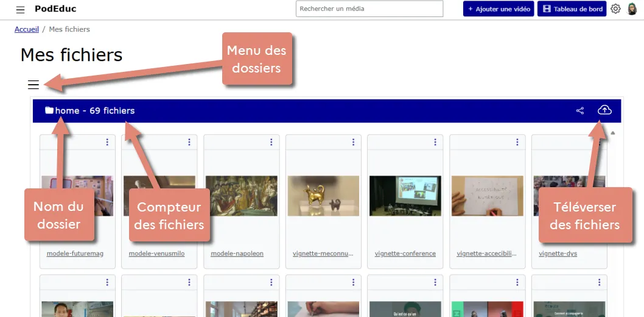Open options menu for vignette-meconnu card

[353, 142]
